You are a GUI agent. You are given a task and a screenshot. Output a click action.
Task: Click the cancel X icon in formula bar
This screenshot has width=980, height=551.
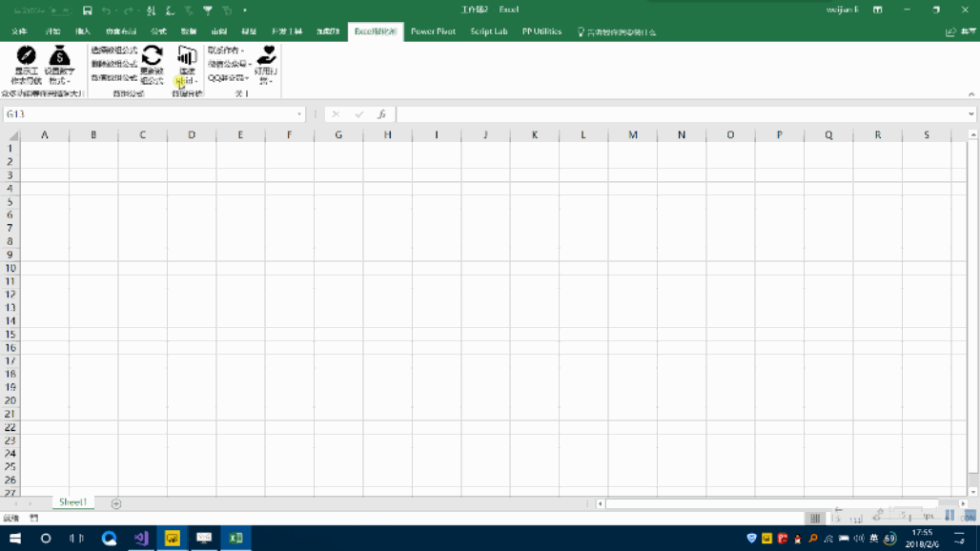tap(336, 114)
